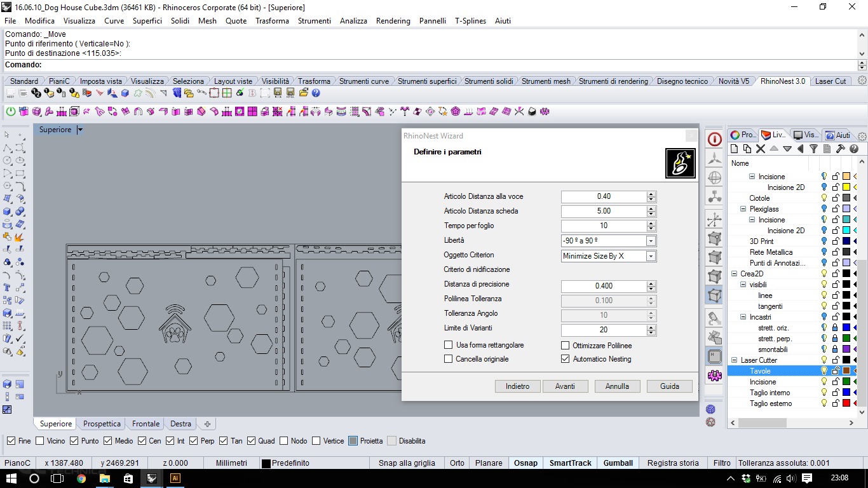Screen dimensions: 868x488
Task: Switch to the Laser Cut toolbar tab
Action: tap(831, 81)
